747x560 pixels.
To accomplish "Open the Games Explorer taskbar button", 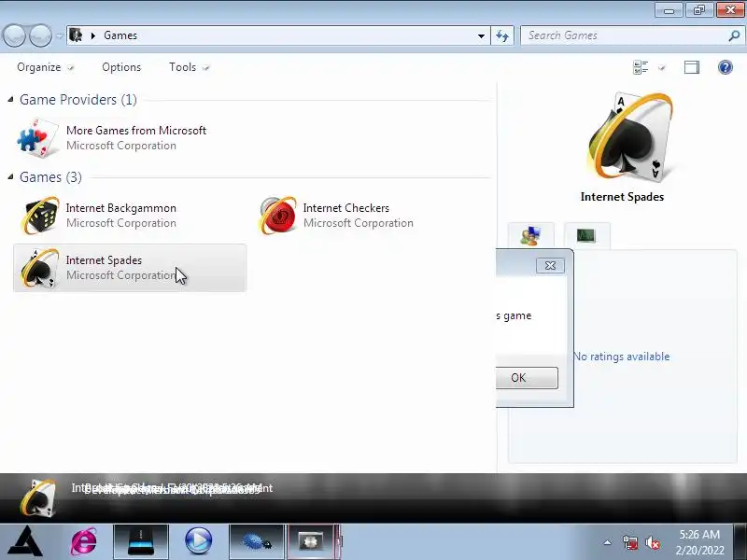I will tap(312, 541).
